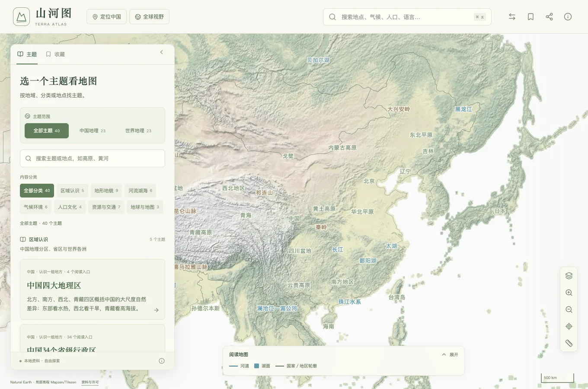Click the info icon in panel footer

tap(162, 361)
